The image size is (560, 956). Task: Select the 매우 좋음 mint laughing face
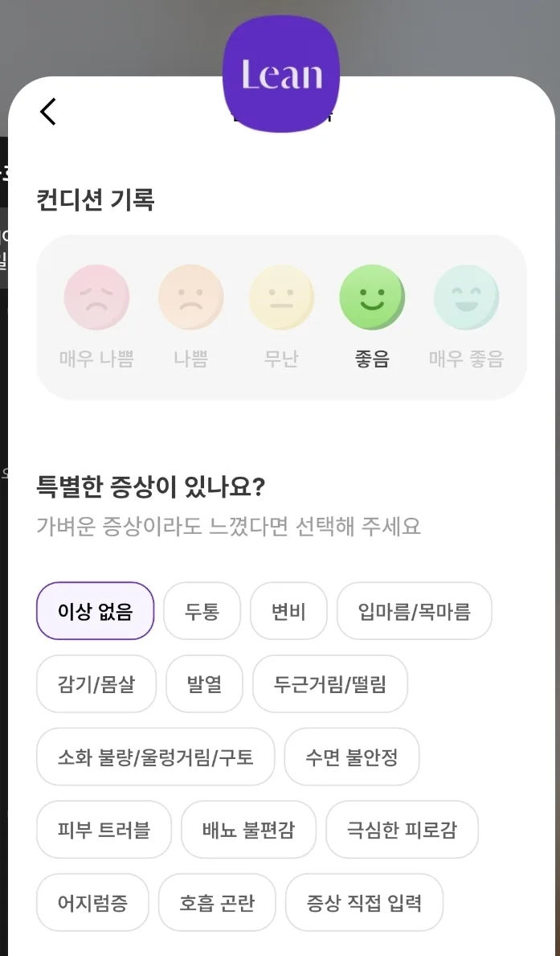(466, 297)
